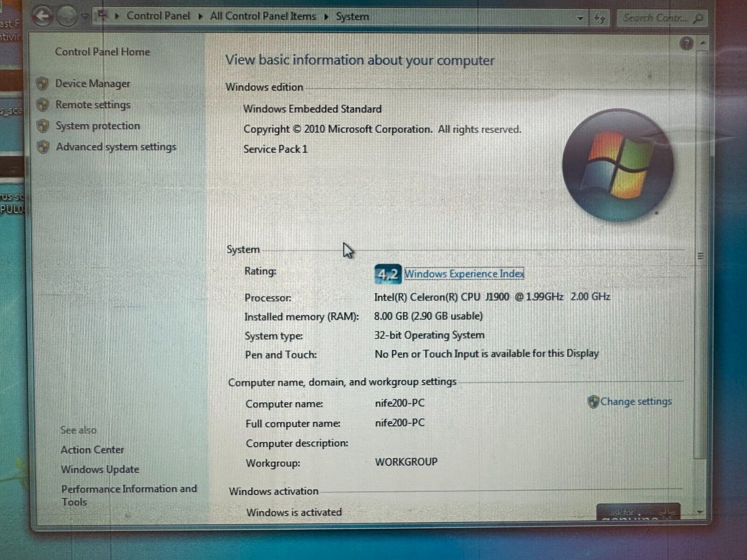Click the magnifier search icon
Image resolution: width=747 pixels, height=560 pixels.
[698, 19]
